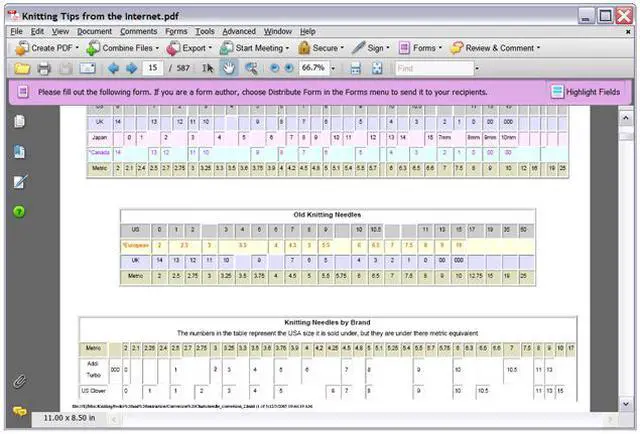Go to next page with right arrow

(x=130, y=68)
